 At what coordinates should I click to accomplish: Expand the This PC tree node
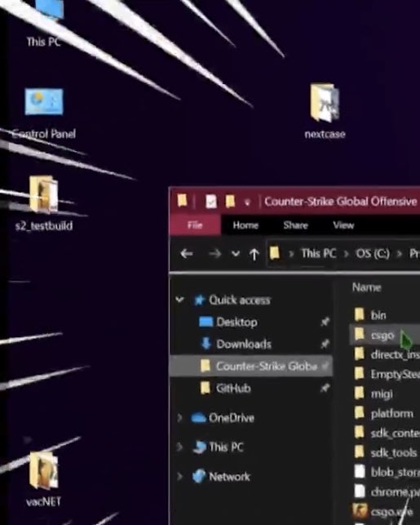coord(180,447)
